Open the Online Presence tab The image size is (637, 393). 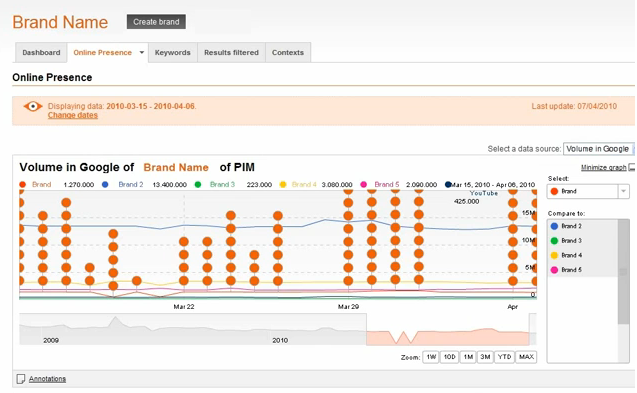(x=102, y=52)
